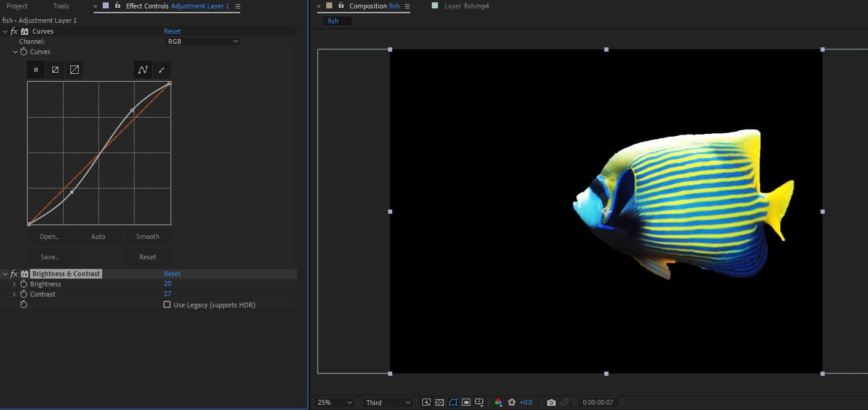Select the lower-left curve control point
Viewport: 868px width, 410px height.
click(x=71, y=192)
